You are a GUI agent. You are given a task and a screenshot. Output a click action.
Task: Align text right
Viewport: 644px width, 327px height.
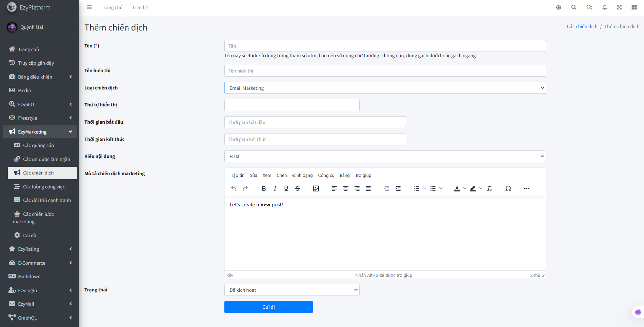point(357,188)
